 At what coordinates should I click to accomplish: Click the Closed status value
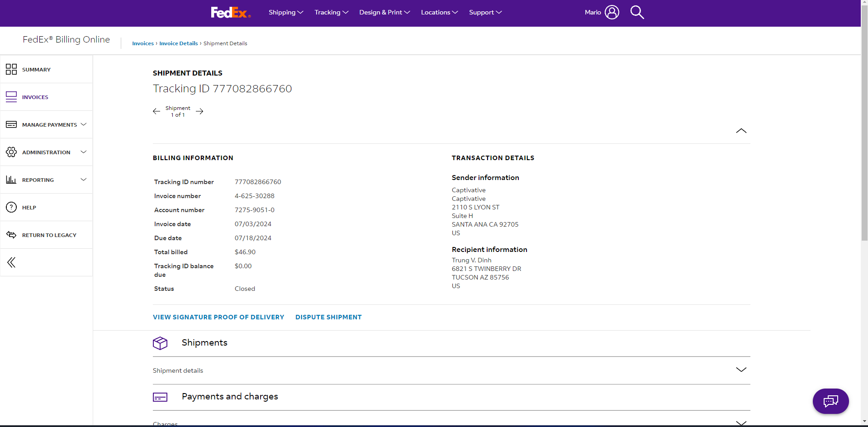pos(245,289)
